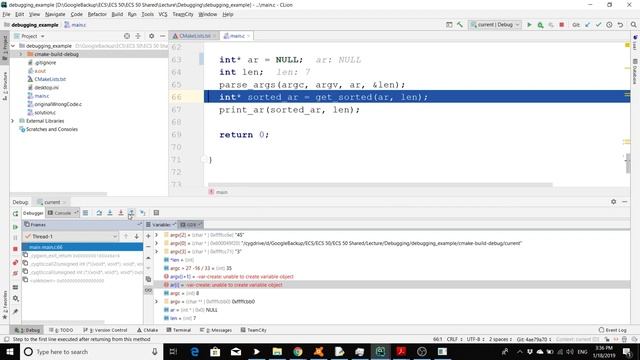Toggle show watches glasses icon
The height and width of the screenshot is (360, 640).
(x=148, y=290)
